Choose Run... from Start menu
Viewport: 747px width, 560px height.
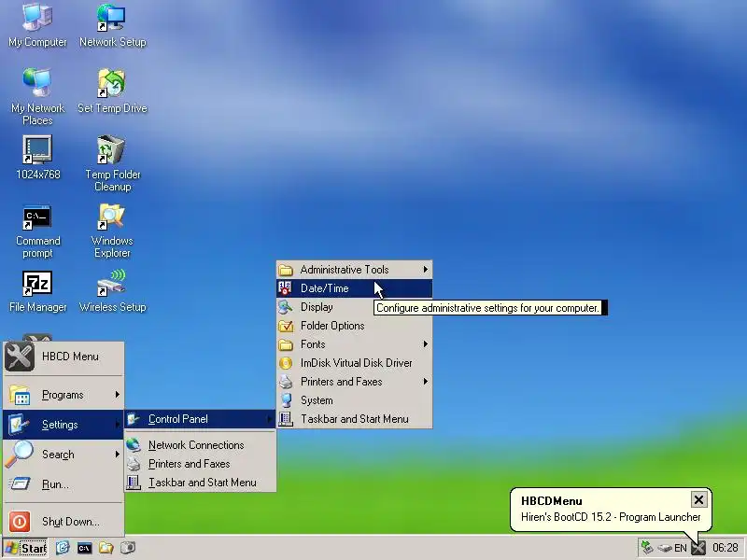[x=63, y=484]
